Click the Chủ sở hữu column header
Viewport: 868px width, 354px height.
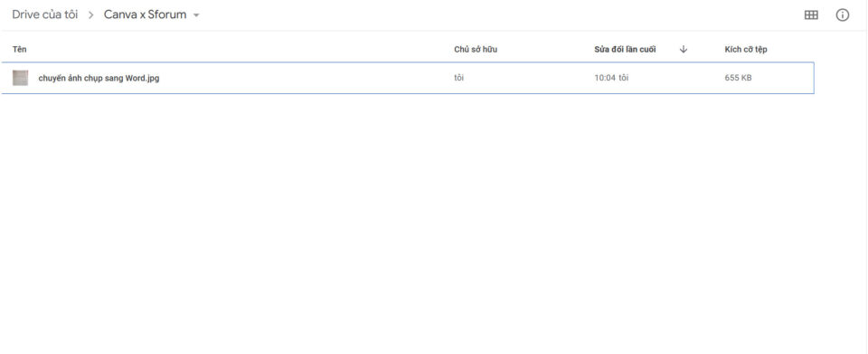(476, 49)
